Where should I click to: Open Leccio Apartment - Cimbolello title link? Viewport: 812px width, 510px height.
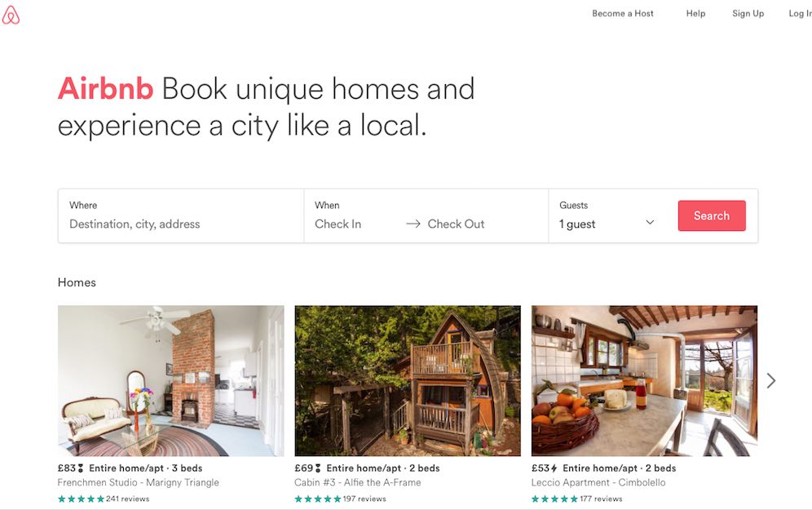pyautogui.click(x=598, y=482)
